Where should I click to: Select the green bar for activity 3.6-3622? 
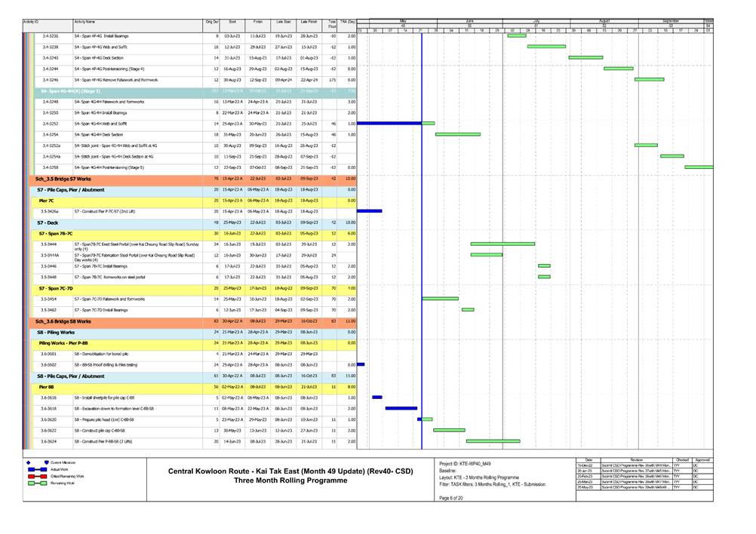(x=449, y=429)
